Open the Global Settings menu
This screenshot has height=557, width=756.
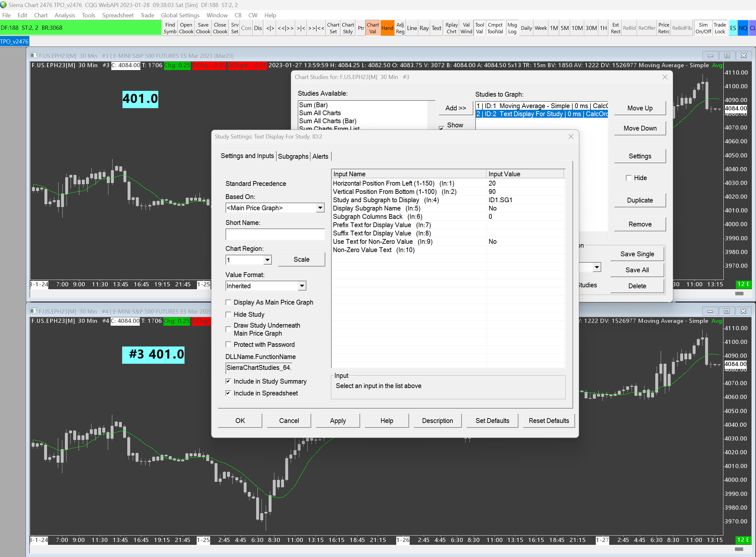[180, 15]
